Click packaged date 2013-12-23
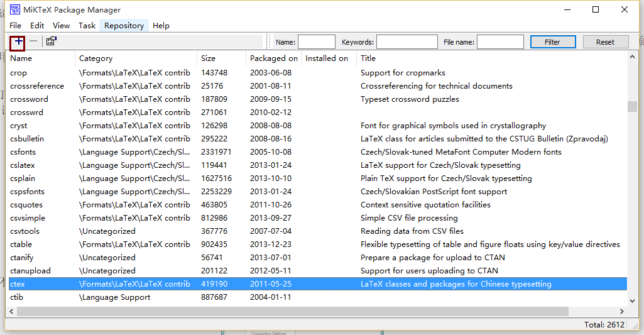The image size is (644, 335). pyautogui.click(x=271, y=244)
